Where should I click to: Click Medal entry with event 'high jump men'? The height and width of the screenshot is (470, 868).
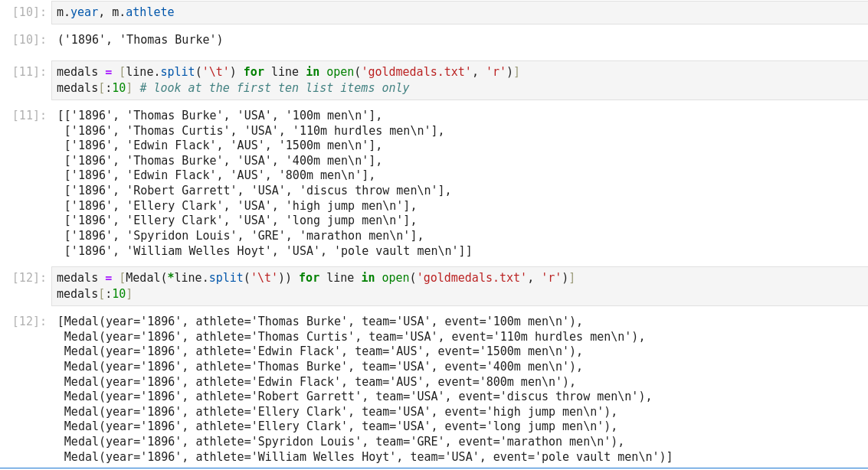click(340, 412)
